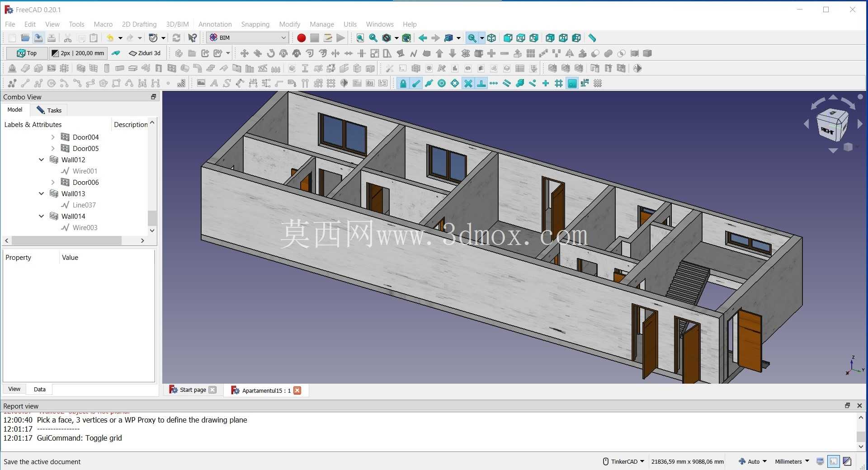
Task: Close the Apartamentul15 document tab
Action: click(x=297, y=390)
